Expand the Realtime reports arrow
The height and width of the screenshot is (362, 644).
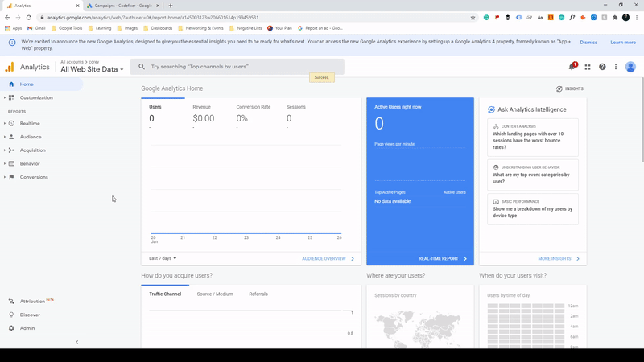click(x=5, y=123)
